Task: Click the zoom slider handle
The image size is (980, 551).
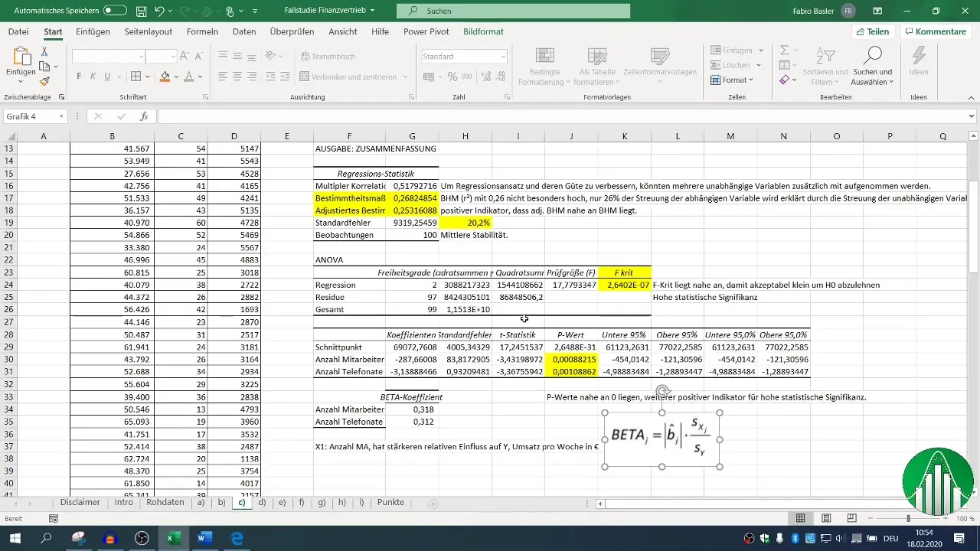Action: point(908,518)
